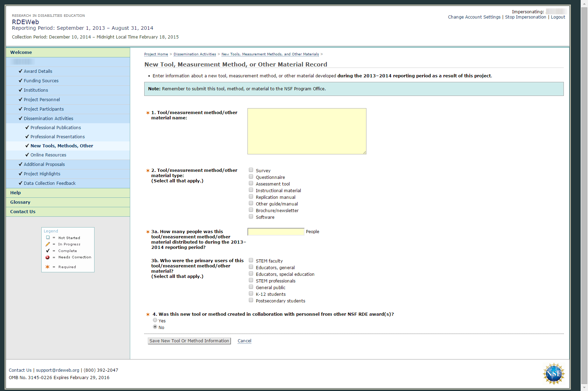This screenshot has height=391, width=588.
Task: Click the checkmark icon beside Project Highlights
Action: pos(20,174)
